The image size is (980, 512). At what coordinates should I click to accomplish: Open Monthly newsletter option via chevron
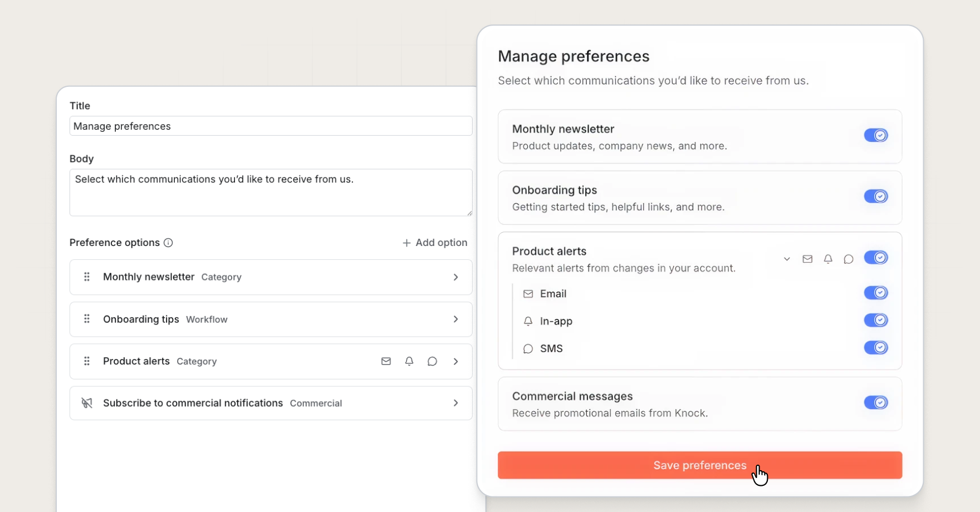point(455,277)
